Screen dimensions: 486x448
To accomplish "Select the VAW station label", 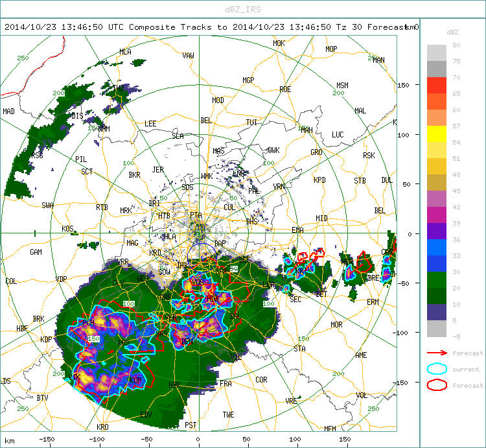I will (188, 56).
